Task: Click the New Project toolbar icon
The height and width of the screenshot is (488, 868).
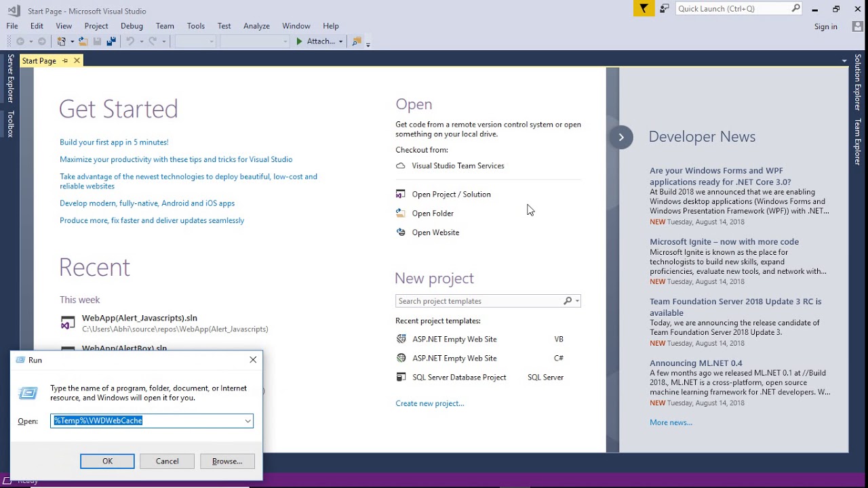Action: pos(61,41)
